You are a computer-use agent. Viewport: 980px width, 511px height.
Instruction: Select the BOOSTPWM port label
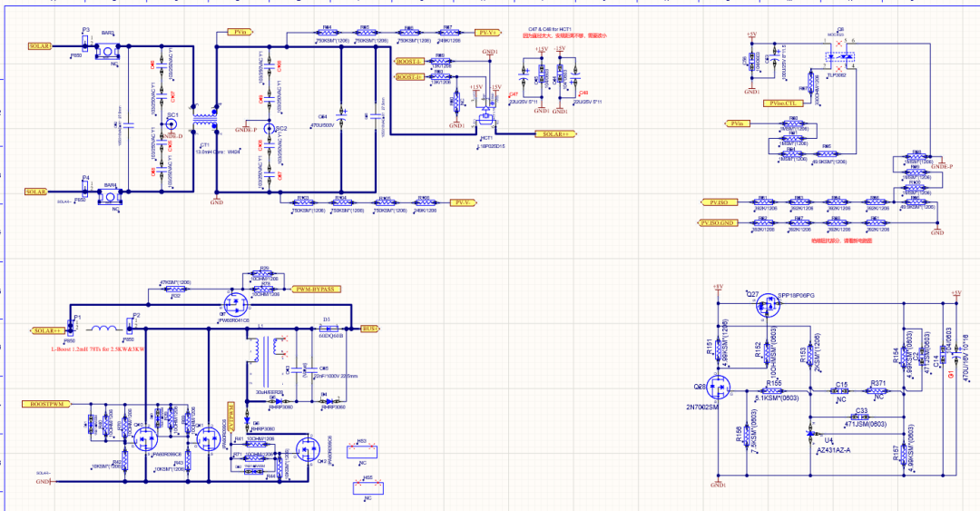tap(44, 402)
